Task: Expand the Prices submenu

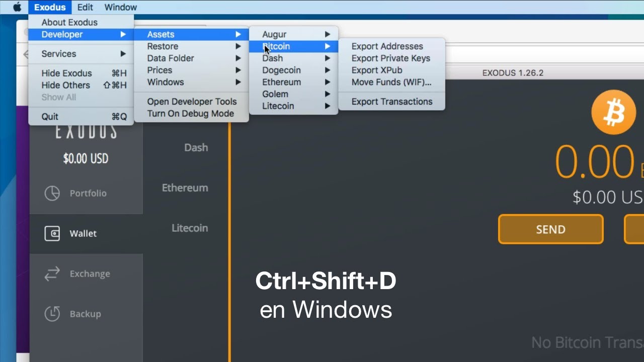Action: pos(191,70)
